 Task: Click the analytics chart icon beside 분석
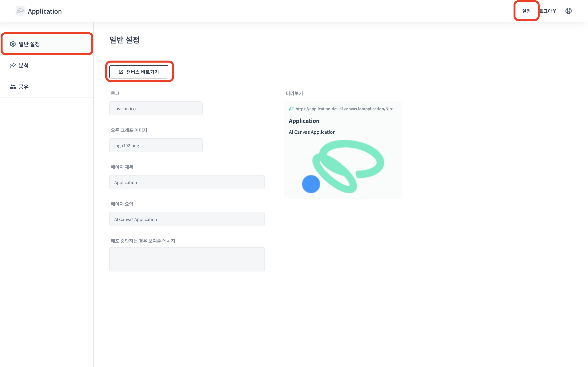pos(13,65)
